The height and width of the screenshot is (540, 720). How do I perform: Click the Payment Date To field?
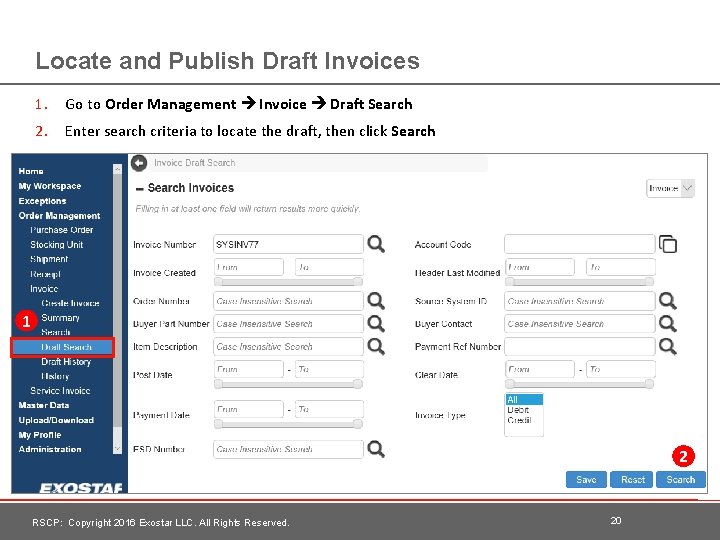(x=329, y=409)
